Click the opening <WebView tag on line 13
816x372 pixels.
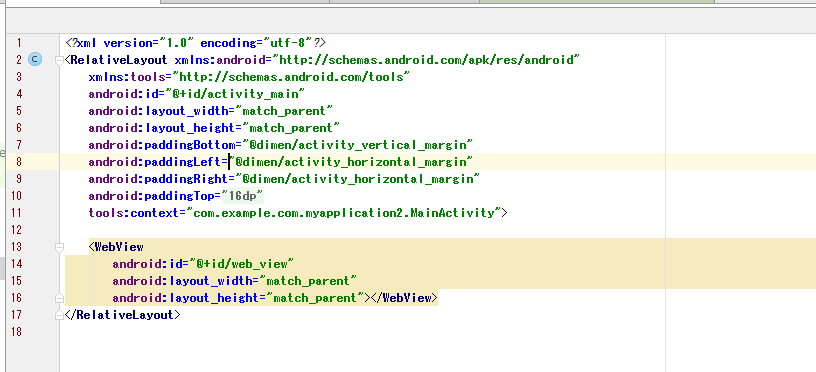click(117, 247)
